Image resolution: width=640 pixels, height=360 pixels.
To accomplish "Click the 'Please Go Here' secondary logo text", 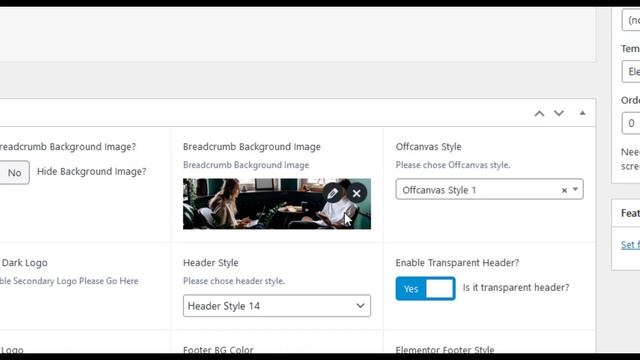I will point(109,281).
